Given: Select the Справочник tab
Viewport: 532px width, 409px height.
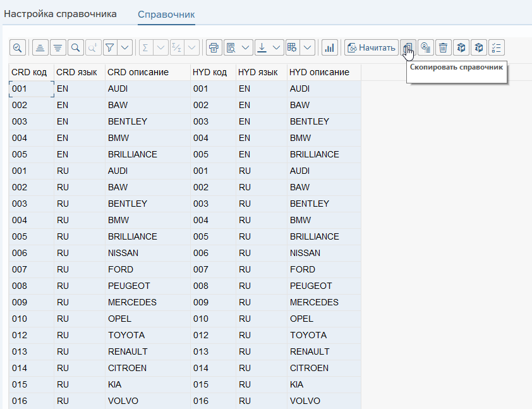Looking at the screenshot, I should 166,14.
